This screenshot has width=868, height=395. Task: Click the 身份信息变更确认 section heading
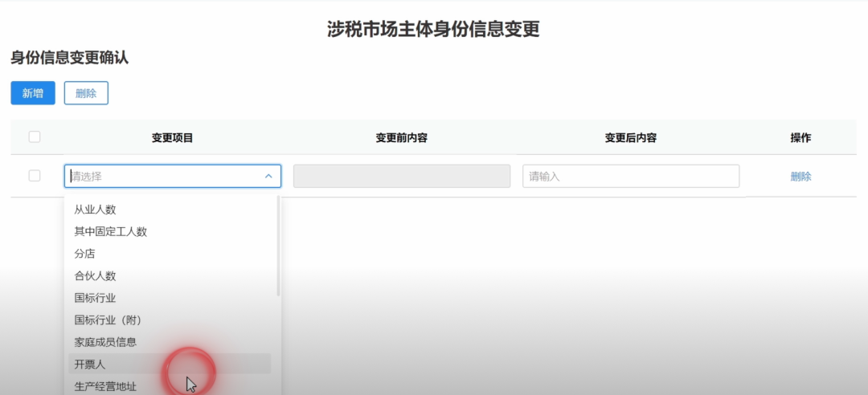[70, 58]
